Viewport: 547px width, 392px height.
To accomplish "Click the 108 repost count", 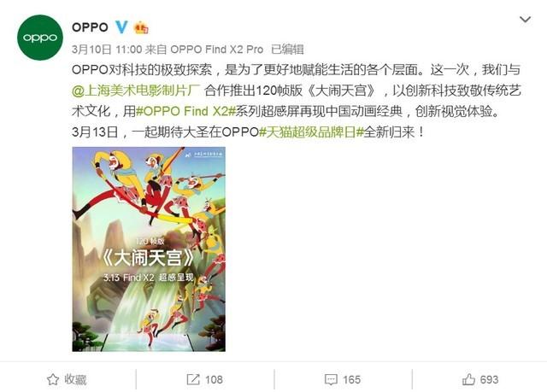I will pyautogui.click(x=214, y=379).
